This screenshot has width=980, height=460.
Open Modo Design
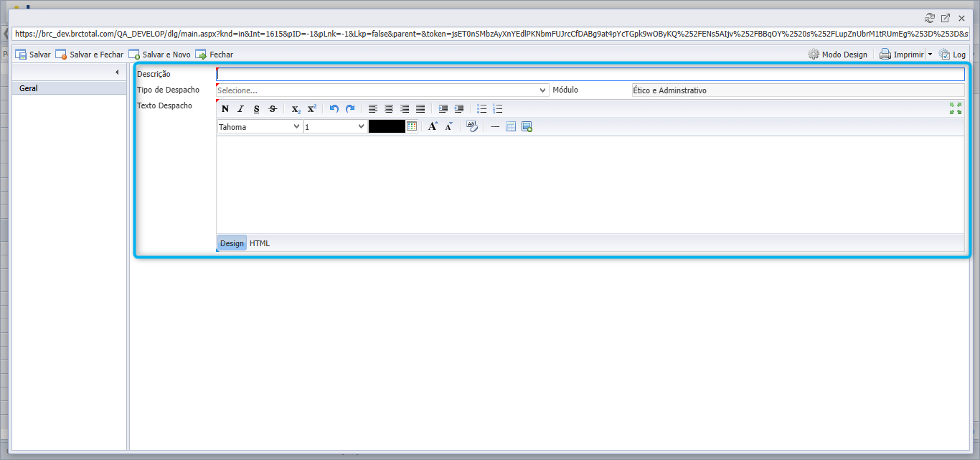coord(837,55)
